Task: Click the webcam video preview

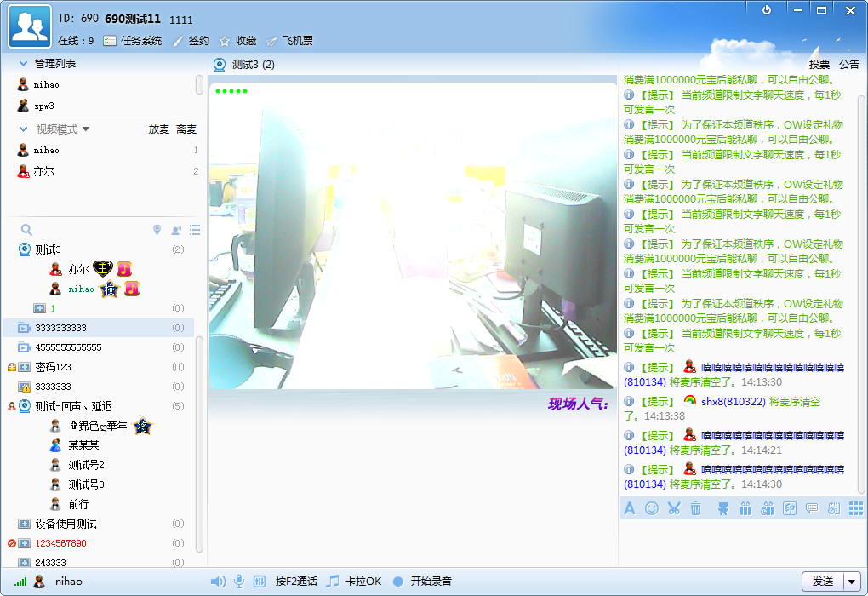Action: point(413,236)
